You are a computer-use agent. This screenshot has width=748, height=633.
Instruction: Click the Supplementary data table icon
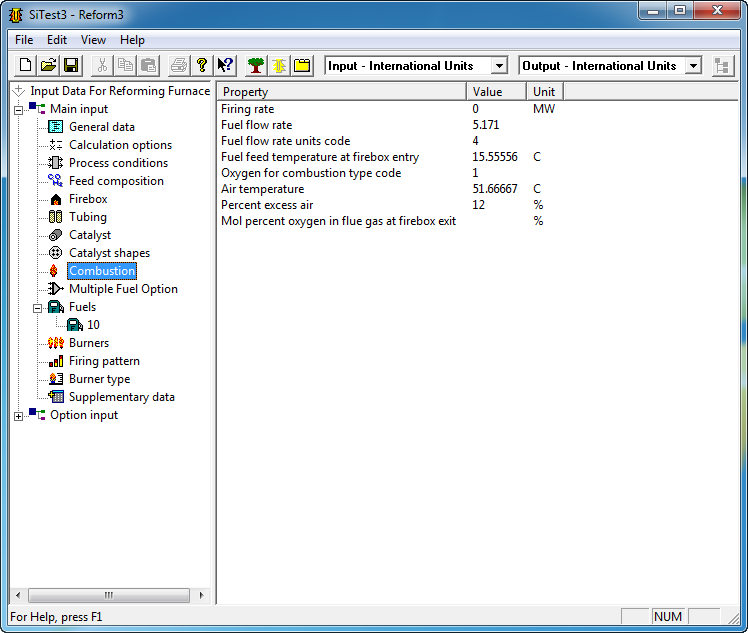pos(55,397)
